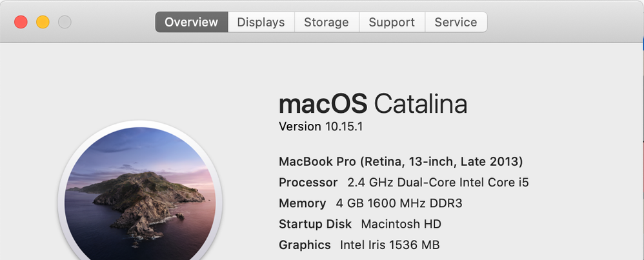
Task: Click the Memory 4 GB value
Action: click(x=399, y=203)
